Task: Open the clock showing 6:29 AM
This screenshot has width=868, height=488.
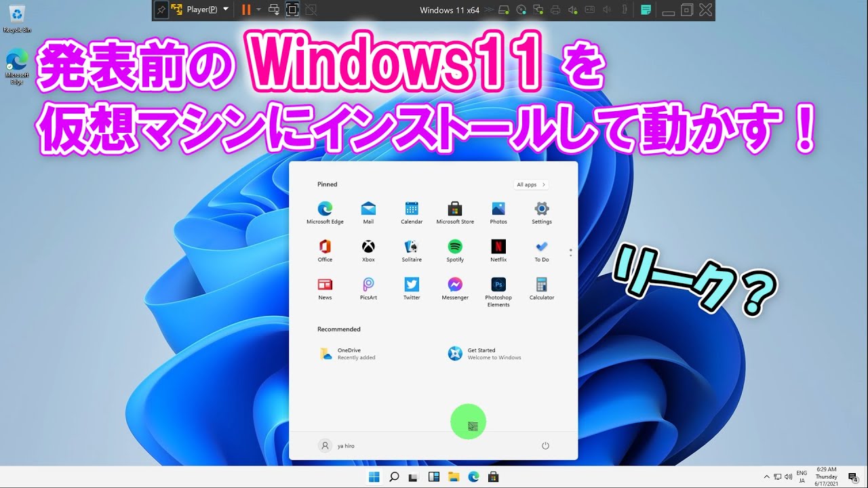Action: 827,476
